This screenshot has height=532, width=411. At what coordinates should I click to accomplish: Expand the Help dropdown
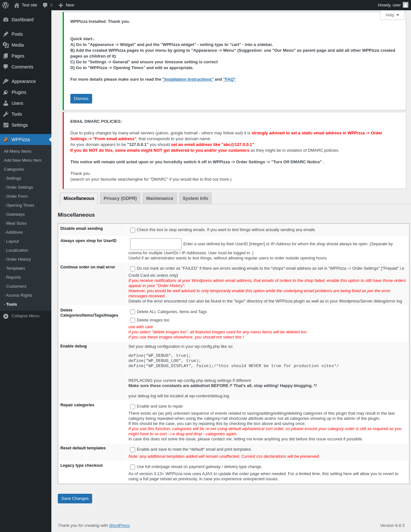(392, 15)
